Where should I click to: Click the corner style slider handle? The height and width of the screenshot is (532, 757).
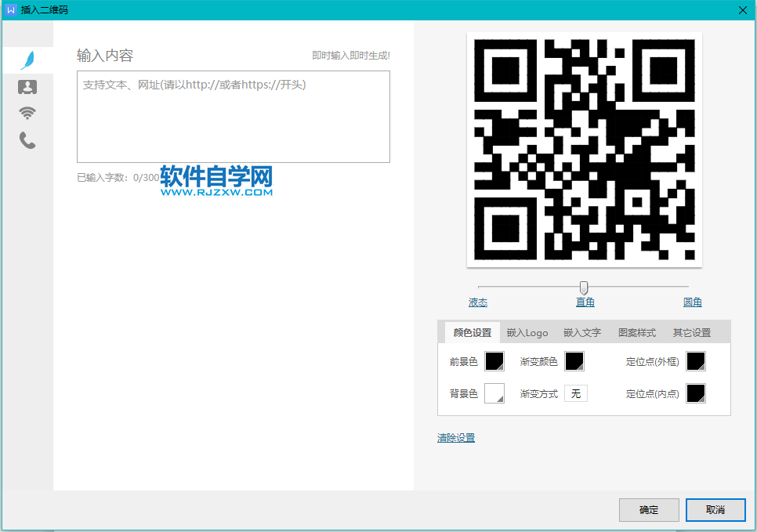coord(583,288)
